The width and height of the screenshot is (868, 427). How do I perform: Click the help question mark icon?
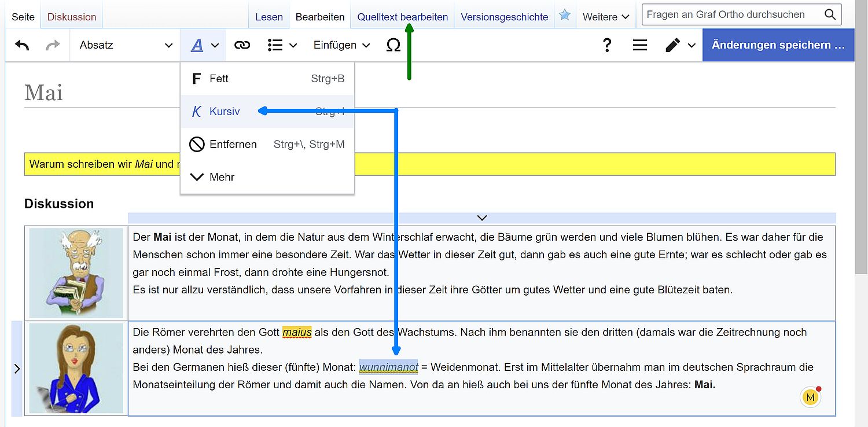coord(606,45)
